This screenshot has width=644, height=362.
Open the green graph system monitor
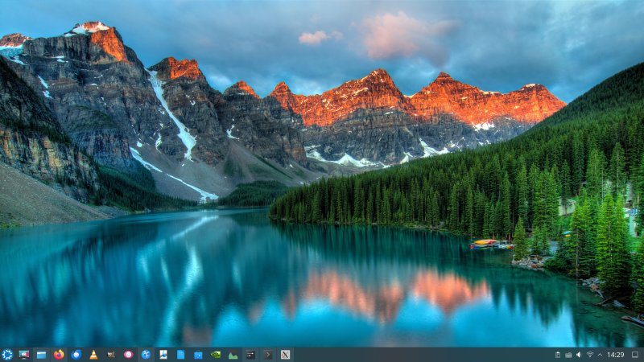click(233, 355)
